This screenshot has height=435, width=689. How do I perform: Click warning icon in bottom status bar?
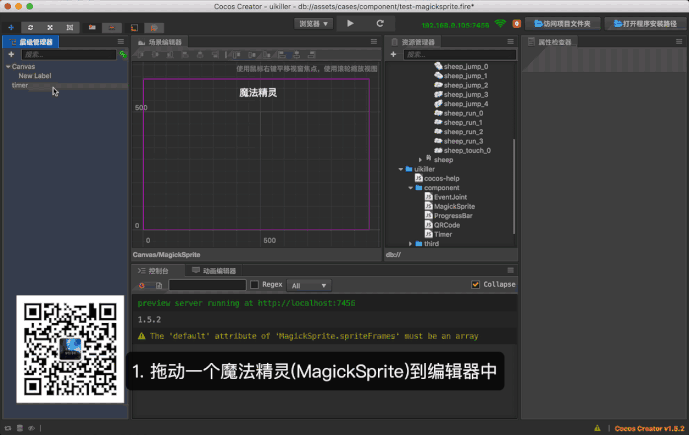tap(597, 428)
